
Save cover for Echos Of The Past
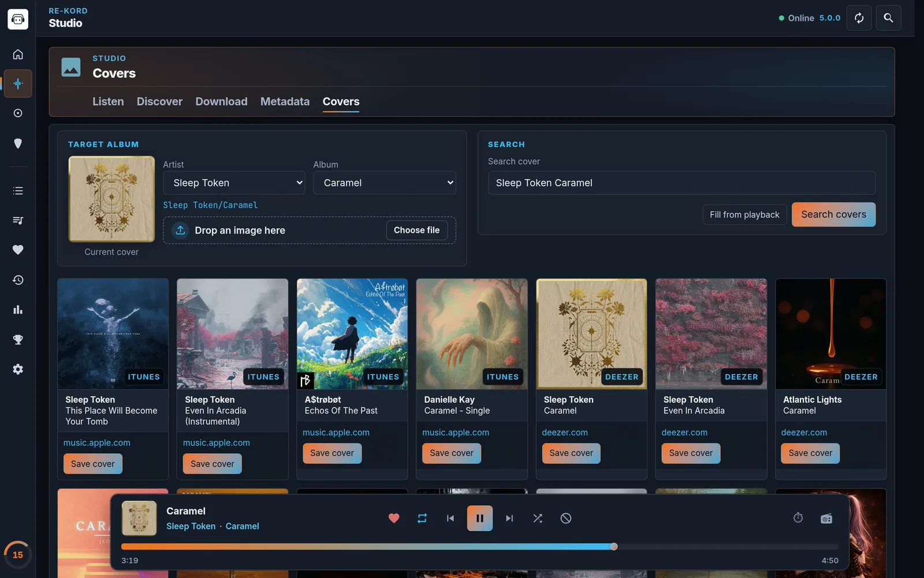point(332,453)
